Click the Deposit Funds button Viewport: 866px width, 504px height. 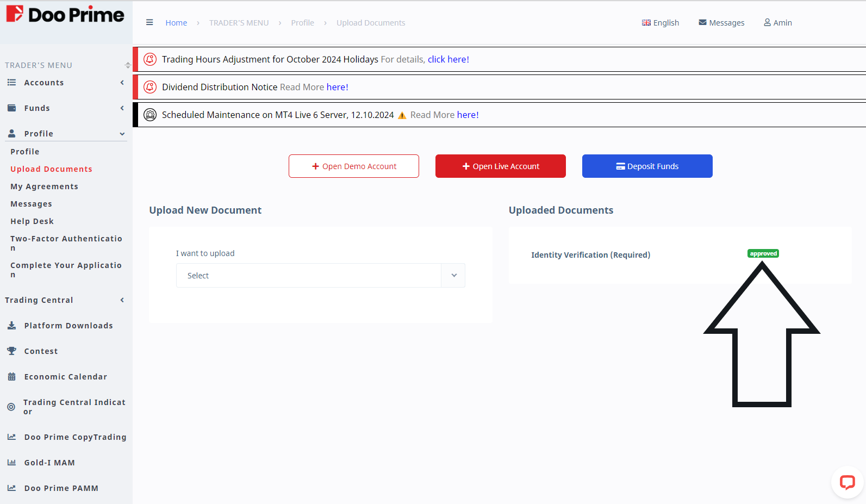pos(647,166)
